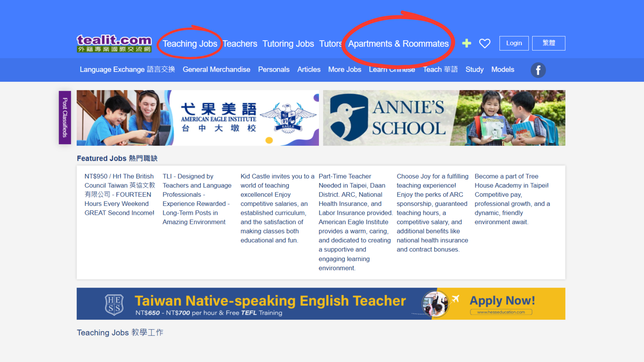The width and height of the screenshot is (644, 362).
Task: Click the American Eagle Institute banner
Action: tap(198, 118)
